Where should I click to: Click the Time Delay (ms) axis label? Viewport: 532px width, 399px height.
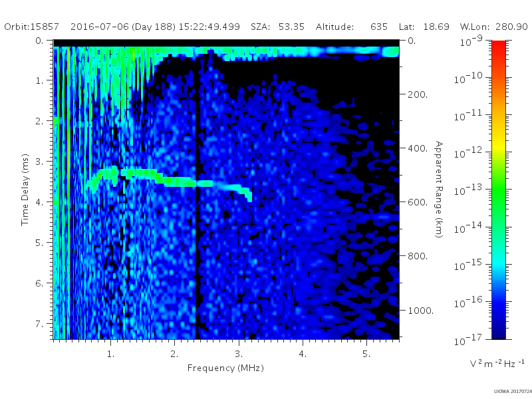pyautogui.click(x=25, y=190)
